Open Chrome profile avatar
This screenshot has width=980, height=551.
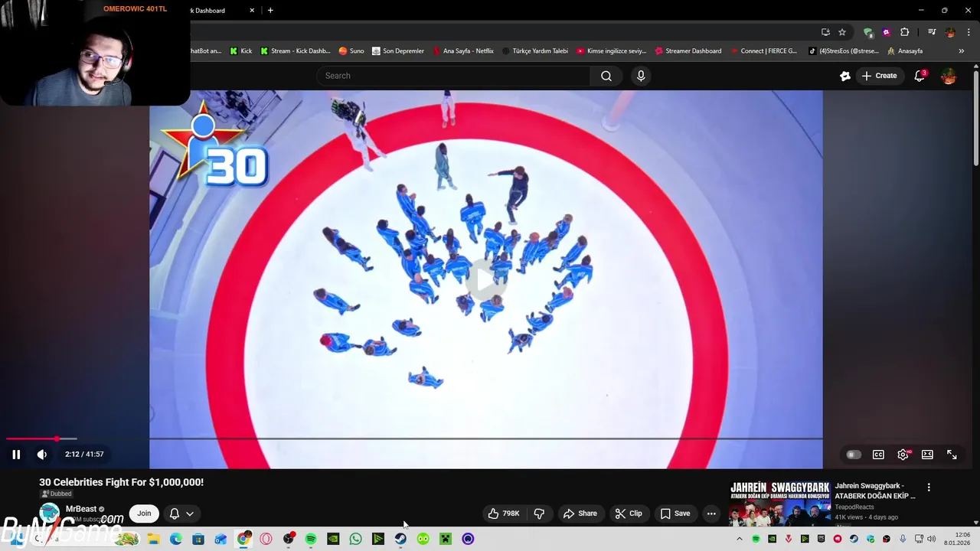click(950, 32)
